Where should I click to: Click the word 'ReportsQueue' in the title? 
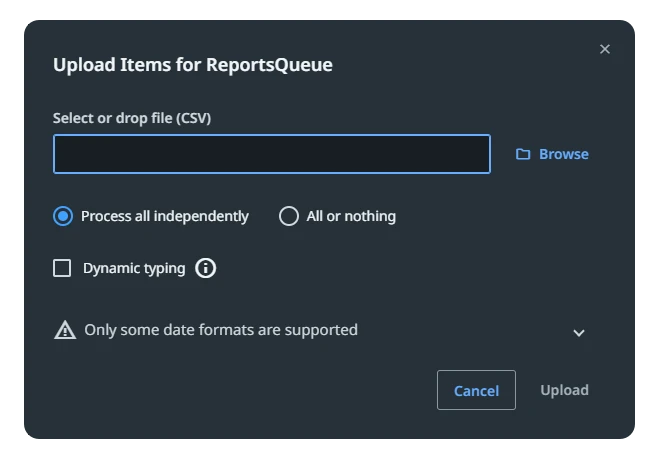coord(269,65)
